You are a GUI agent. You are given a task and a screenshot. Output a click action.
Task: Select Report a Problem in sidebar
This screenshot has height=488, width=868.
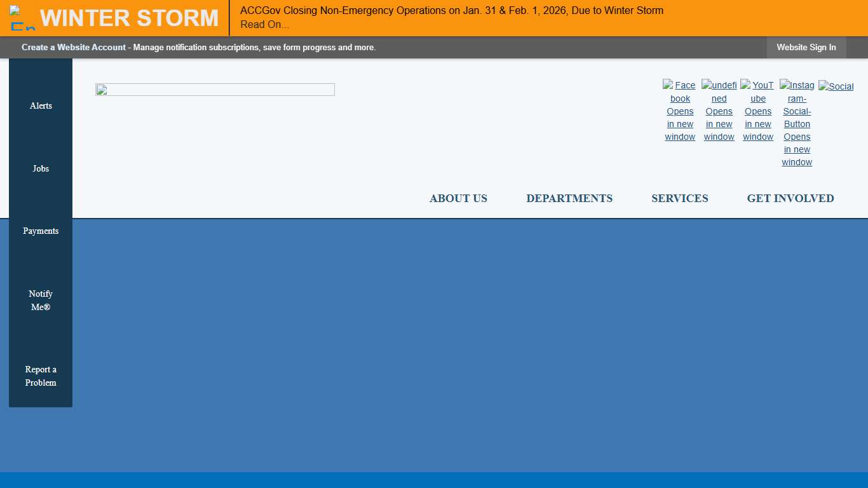tap(41, 376)
